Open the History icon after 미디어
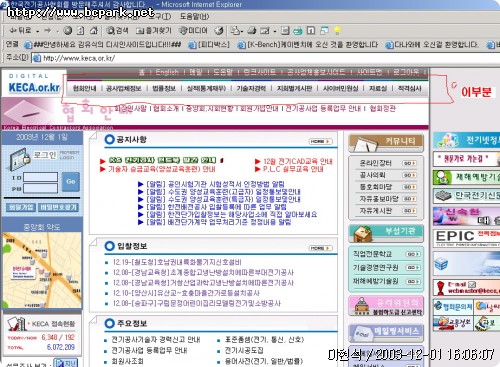 coord(219,31)
